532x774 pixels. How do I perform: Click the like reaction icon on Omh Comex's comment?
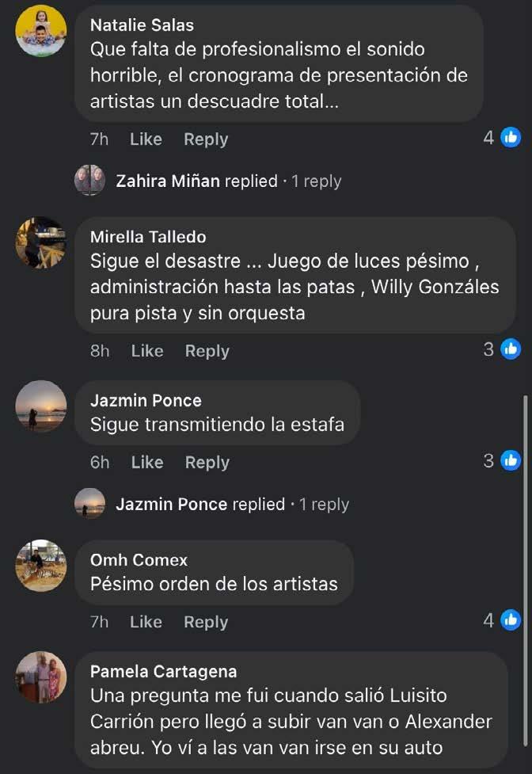coord(511,620)
